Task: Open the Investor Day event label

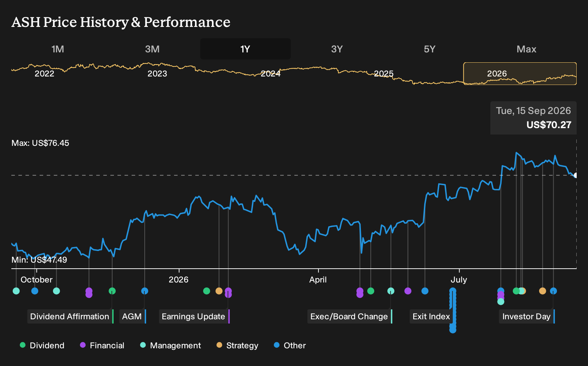Action: click(x=527, y=316)
